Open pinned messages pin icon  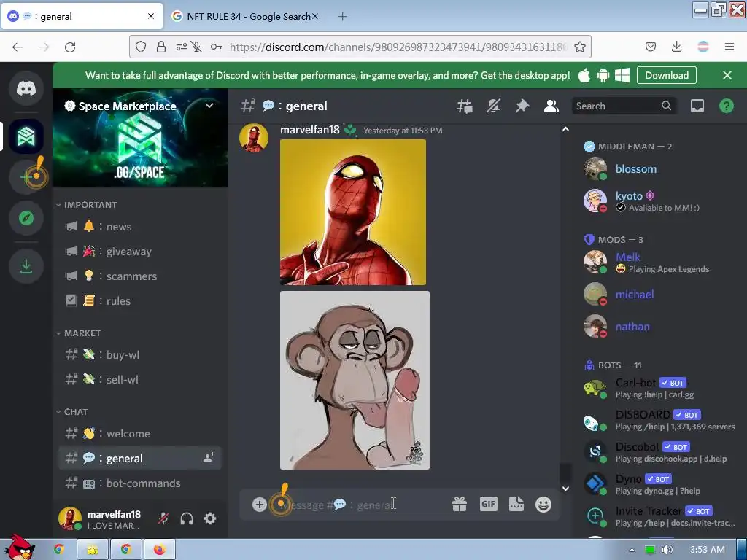[x=522, y=106]
